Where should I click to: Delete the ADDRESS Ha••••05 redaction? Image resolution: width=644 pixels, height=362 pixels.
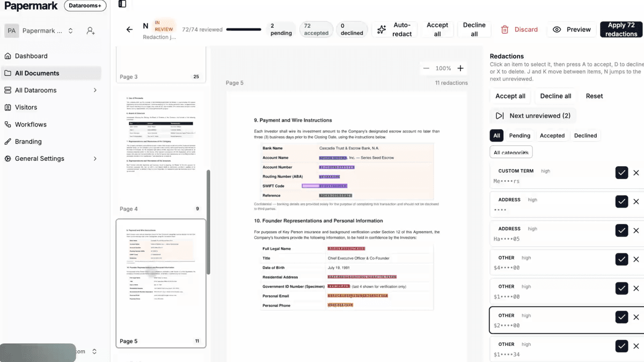636,231
